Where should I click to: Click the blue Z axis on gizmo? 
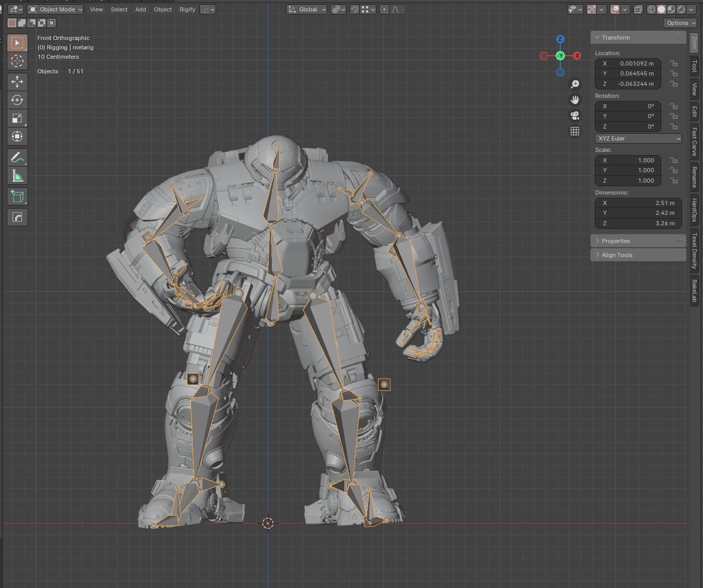560,39
